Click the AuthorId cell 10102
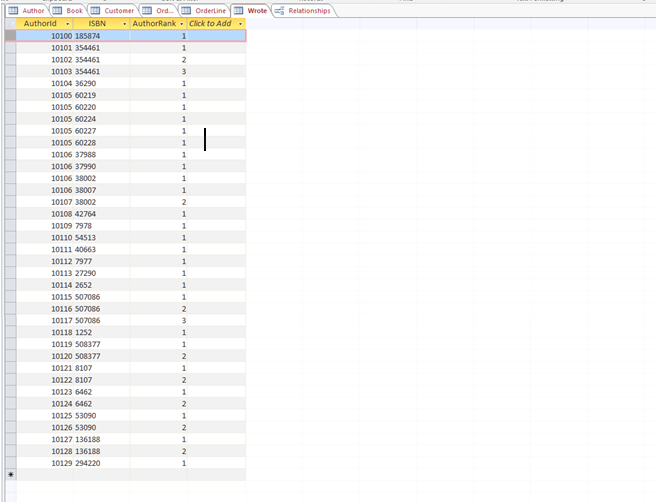Image resolution: width=656 pixels, height=502 pixels. 45,60
